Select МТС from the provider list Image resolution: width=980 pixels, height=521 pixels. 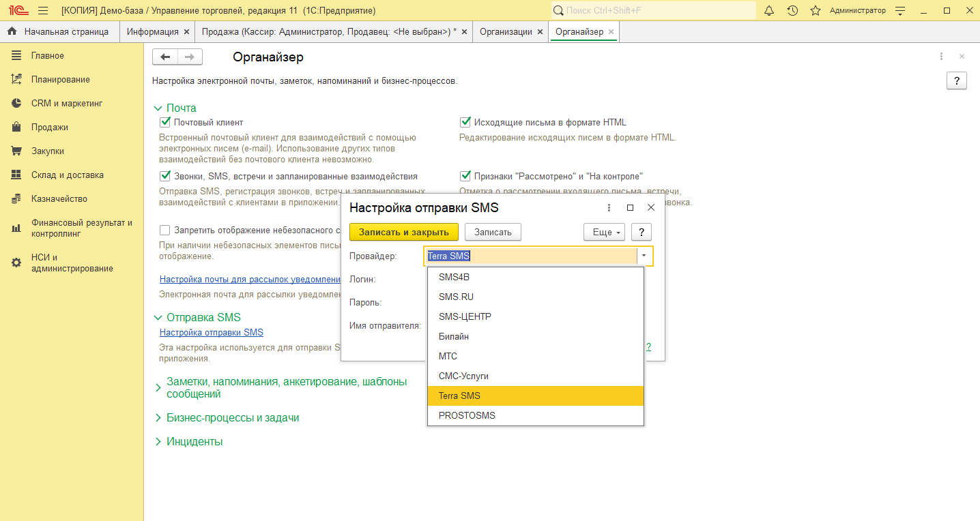tap(448, 356)
